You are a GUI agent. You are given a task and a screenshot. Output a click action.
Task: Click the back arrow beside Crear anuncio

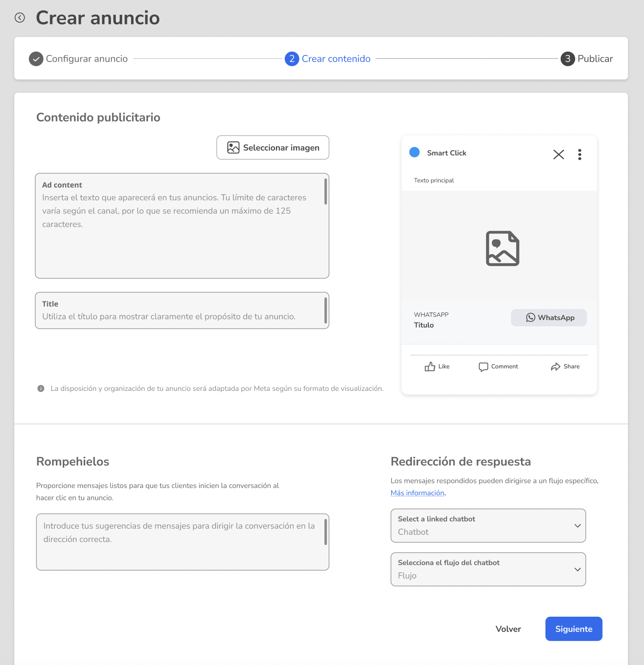point(20,18)
